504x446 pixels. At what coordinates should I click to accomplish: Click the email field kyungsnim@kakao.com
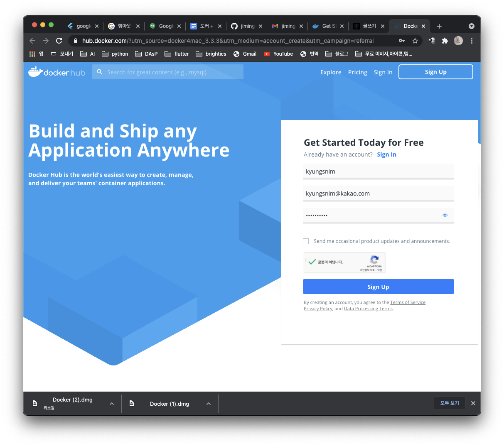pos(379,194)
